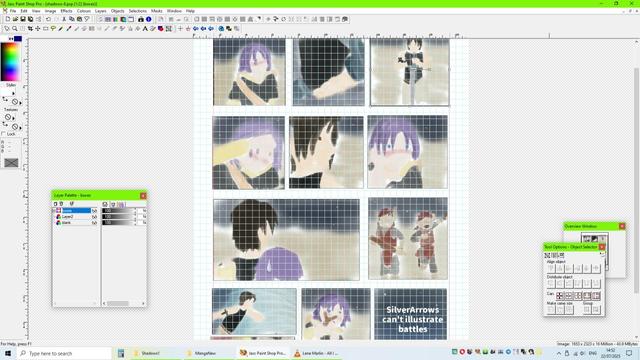
Task: Click the Undo icon
Action: coord(48,19)
